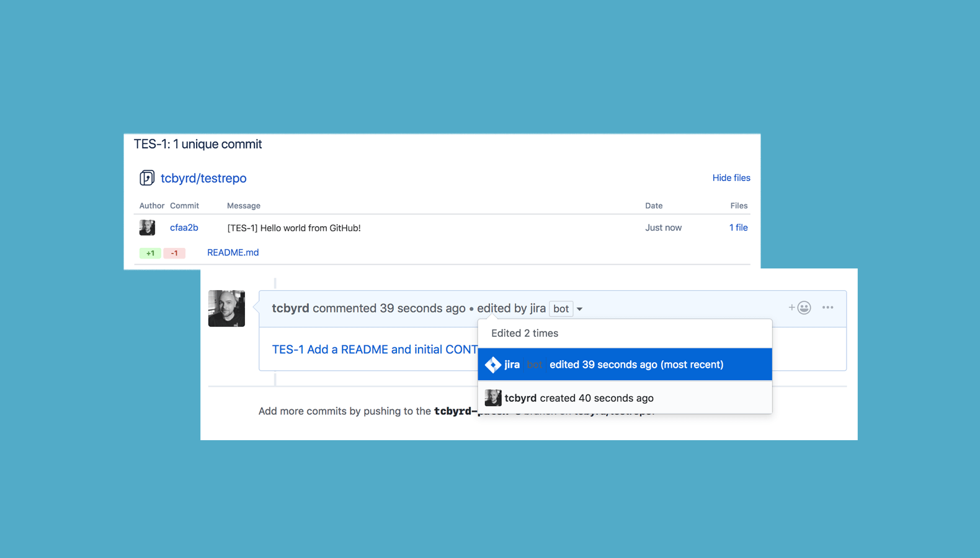Click the green +1 additions badge
This screenshot has width=980, height=558.
150,253
